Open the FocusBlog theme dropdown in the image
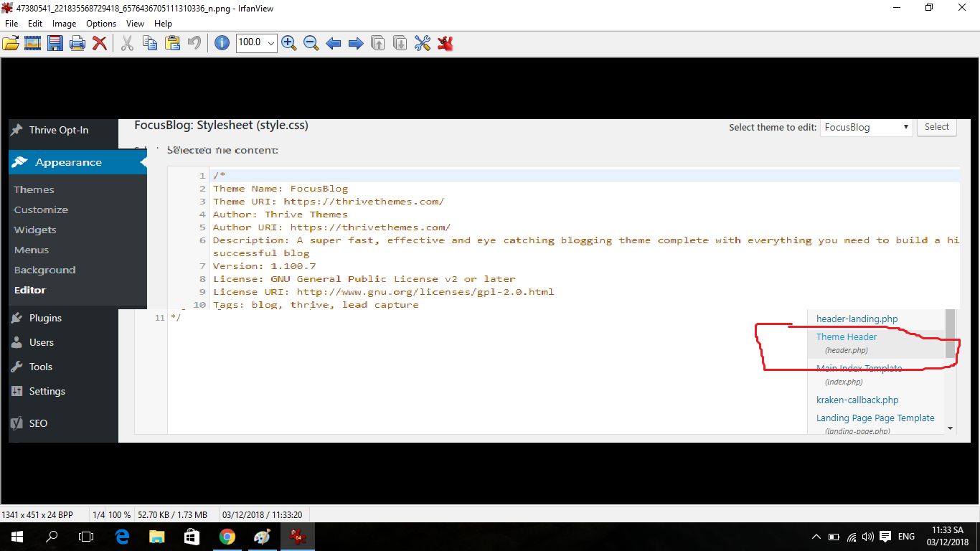Viewport: 980px width, 551px height. click(866, 128)
